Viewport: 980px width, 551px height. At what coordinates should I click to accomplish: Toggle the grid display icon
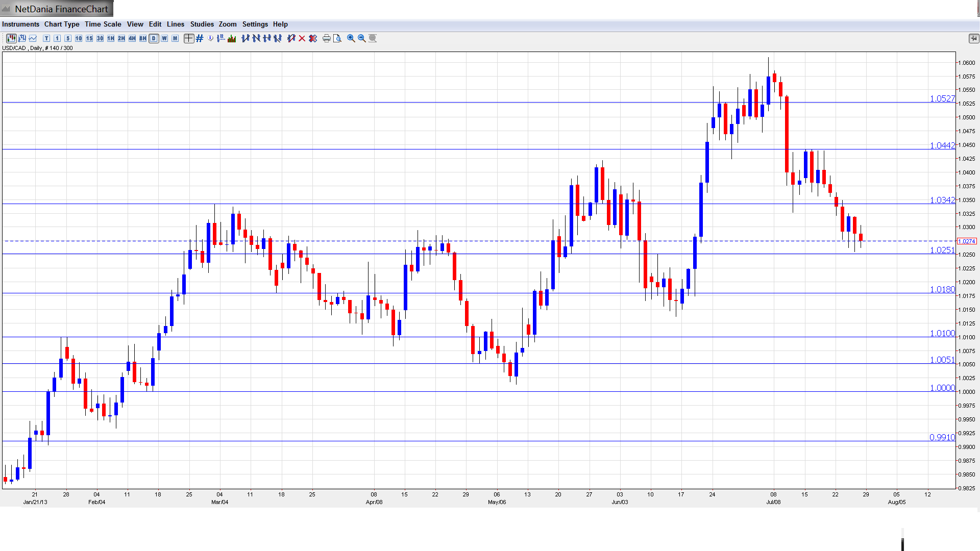200,38
